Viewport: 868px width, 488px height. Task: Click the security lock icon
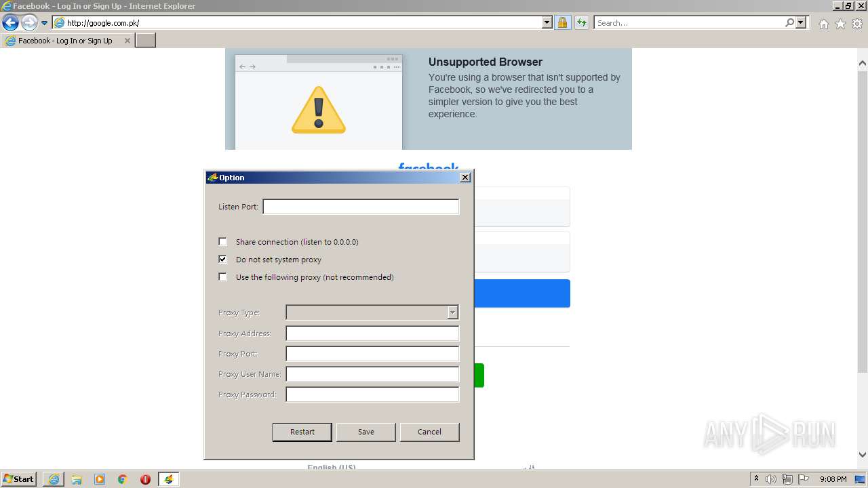click(x=563, y=23)
